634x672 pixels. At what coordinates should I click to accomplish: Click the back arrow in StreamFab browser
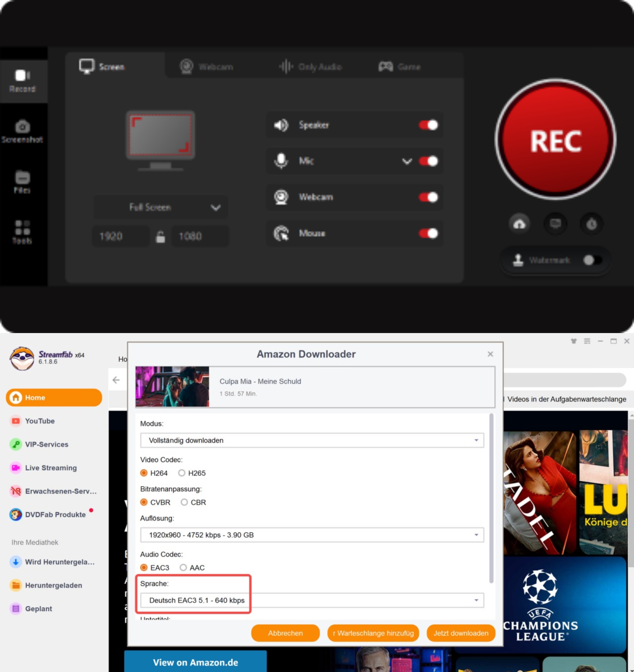pyautogui.click(x=116, y=380)
